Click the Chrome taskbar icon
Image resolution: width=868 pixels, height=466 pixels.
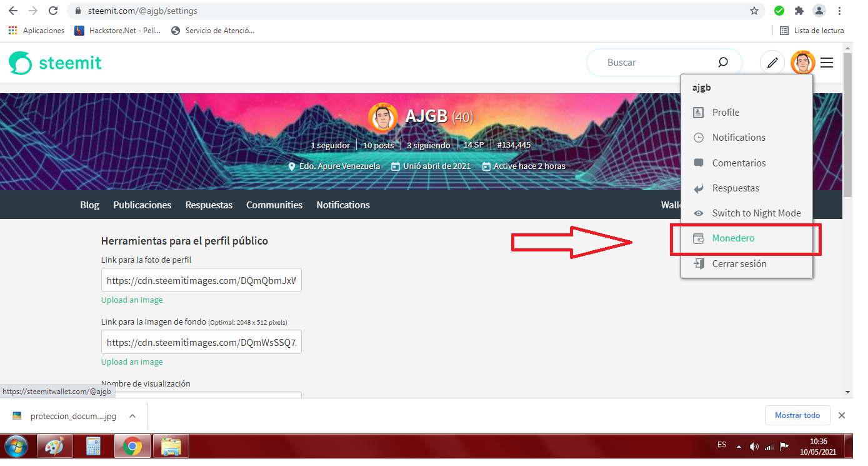pos(132,447)
